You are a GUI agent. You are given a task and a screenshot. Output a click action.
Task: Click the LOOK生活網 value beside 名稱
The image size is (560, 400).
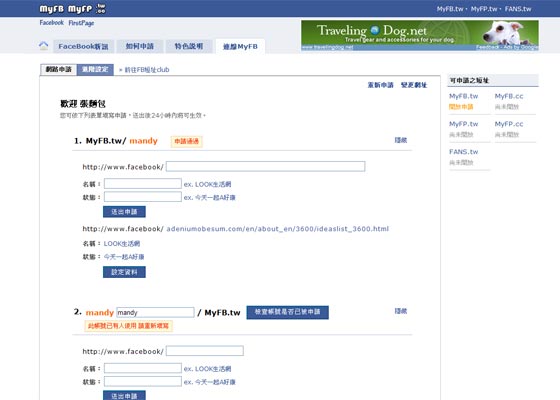122,244
